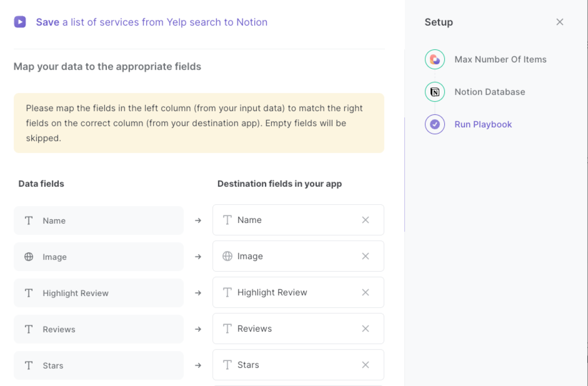Image resolution: width=588 pixels, height=386 pixels.
Task: Click the Name data field row
Action: [x=98, y=220]
